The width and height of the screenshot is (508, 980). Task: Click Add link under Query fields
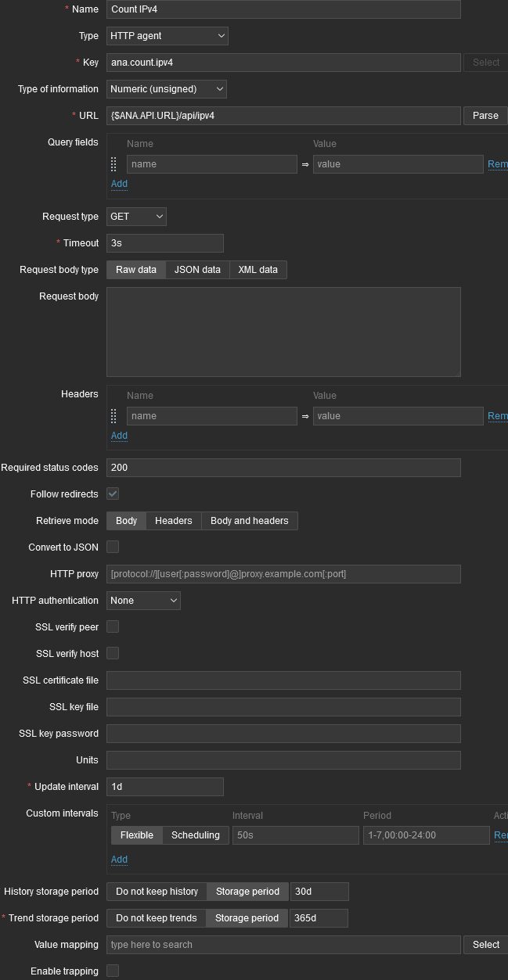pos(119,184)
